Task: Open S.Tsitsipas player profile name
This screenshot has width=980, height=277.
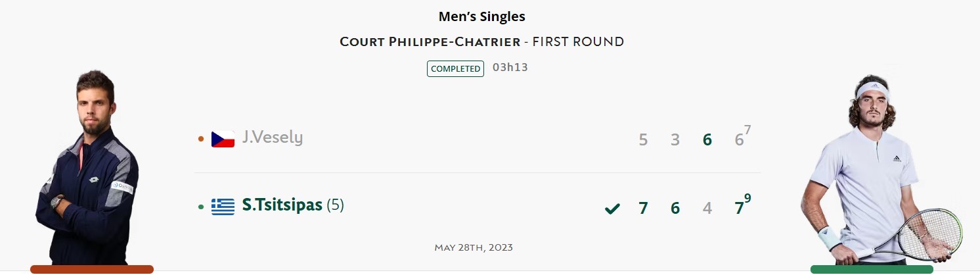Action: (x=282, y=205)
